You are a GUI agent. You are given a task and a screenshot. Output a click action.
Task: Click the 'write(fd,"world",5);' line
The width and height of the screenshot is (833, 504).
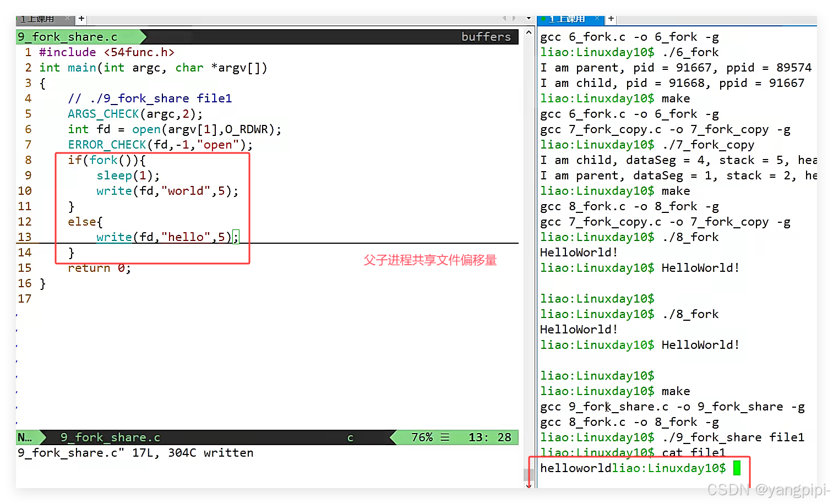click(x=167, y=191)
